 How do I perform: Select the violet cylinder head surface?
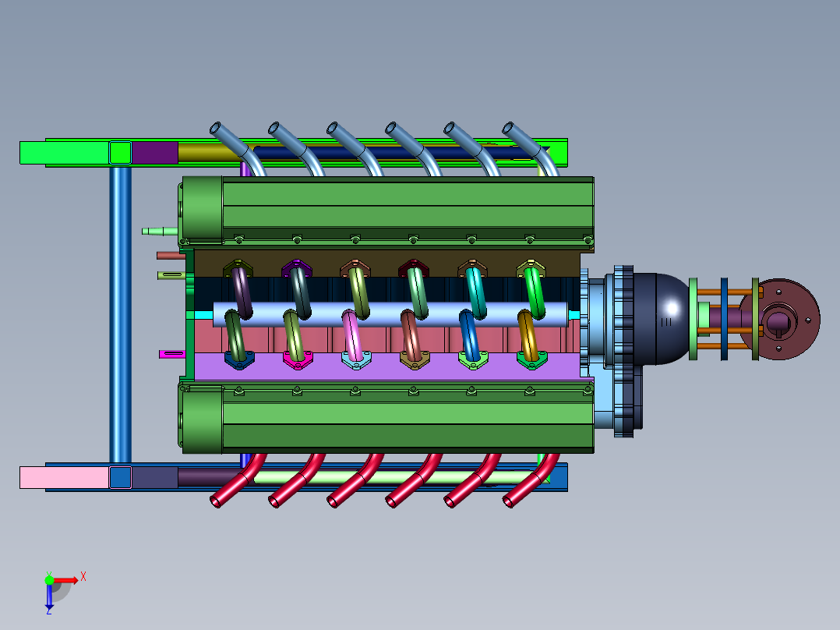tap(386, 366)
